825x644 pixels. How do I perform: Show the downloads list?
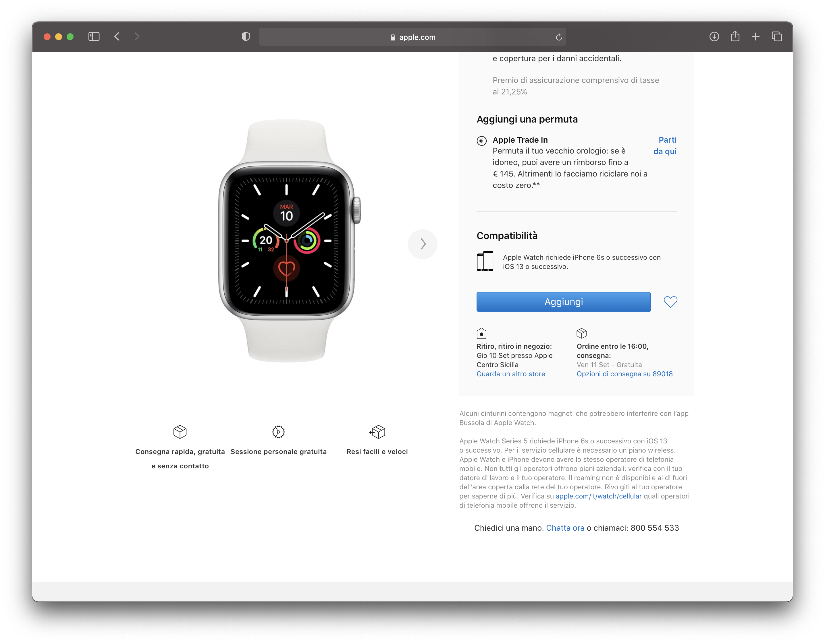point(714,37)
